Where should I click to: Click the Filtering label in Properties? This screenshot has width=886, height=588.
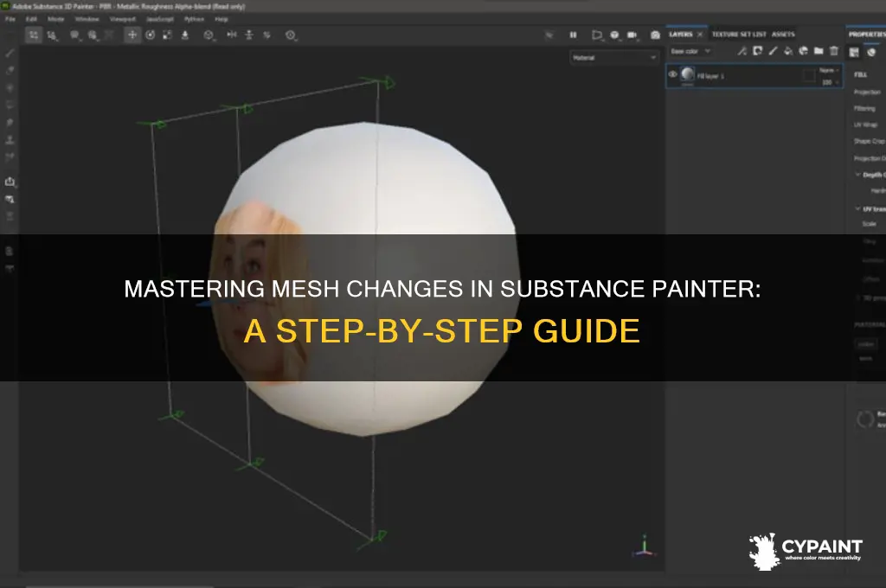864,108
